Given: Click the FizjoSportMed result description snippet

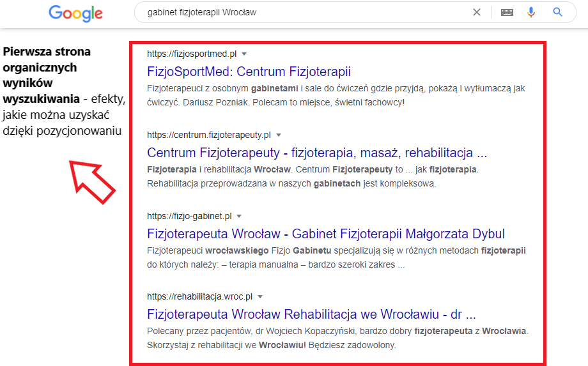Looking at the screenshot, I should [x=336, y=95].
